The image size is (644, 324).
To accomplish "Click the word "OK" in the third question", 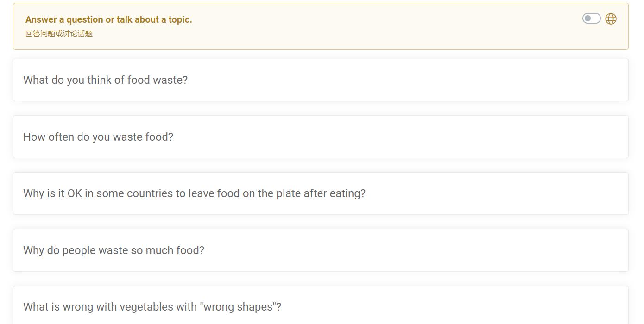I will tap(75, 193).
